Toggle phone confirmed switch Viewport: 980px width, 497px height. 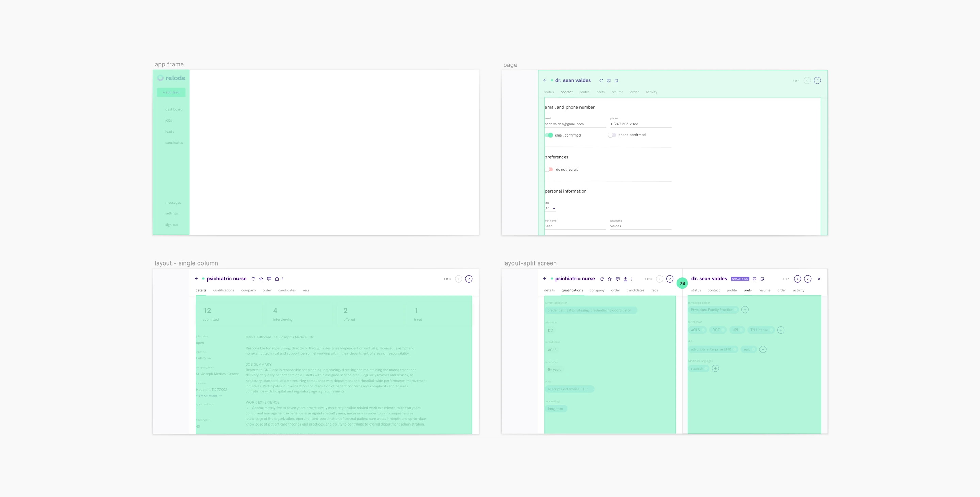point(612,135)
